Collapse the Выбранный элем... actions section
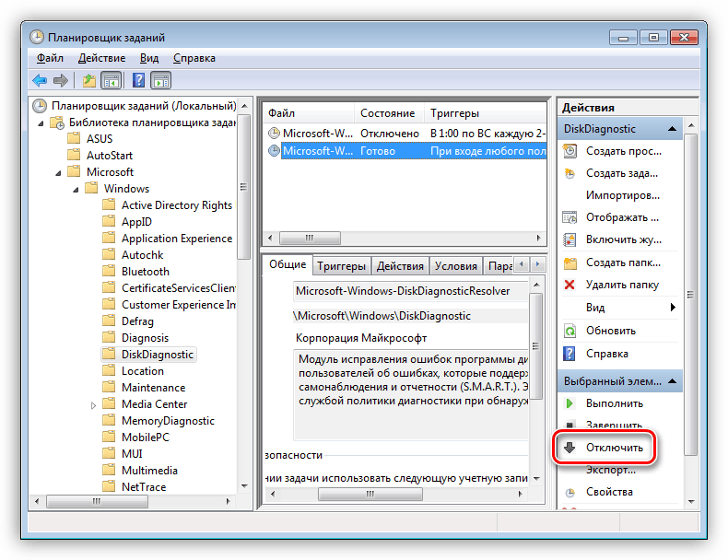 672,381
